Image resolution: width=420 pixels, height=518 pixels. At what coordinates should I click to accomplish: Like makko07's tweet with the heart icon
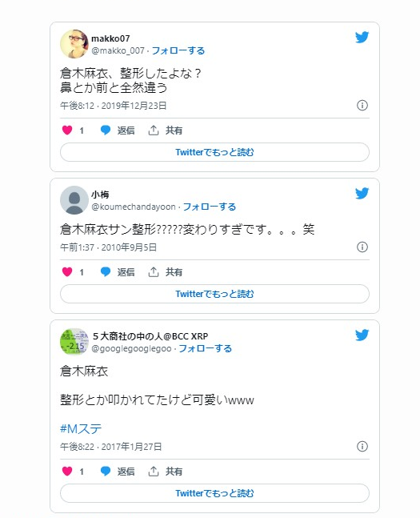pos(67,131)
